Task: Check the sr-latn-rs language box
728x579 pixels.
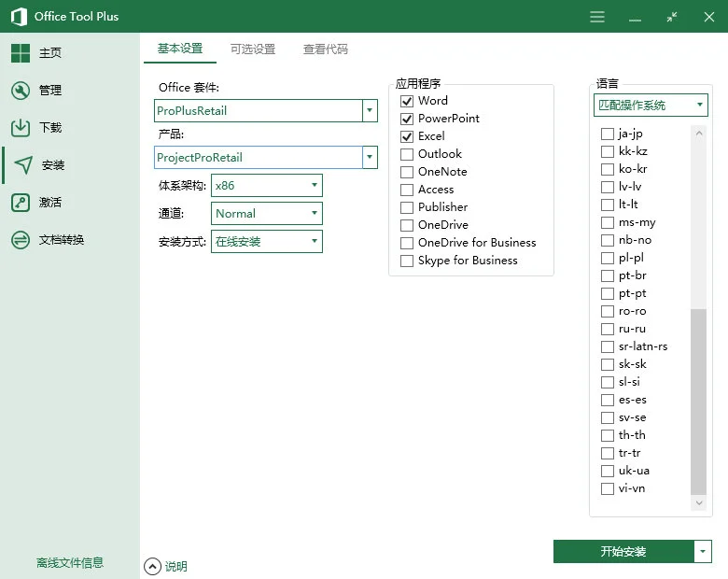Action: pos(608,346)
